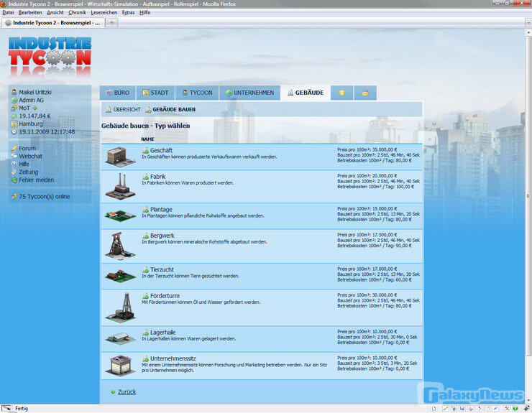Open the Ansicht menu
Image resolution: width=532 pixels, height=413 pixels.
coord(55,12)
